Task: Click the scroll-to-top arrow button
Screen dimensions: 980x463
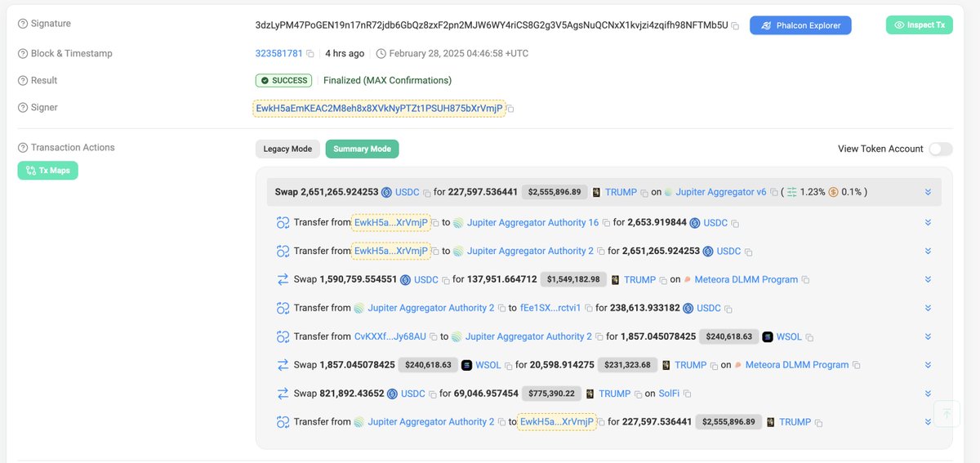Action: coord(947,414)
